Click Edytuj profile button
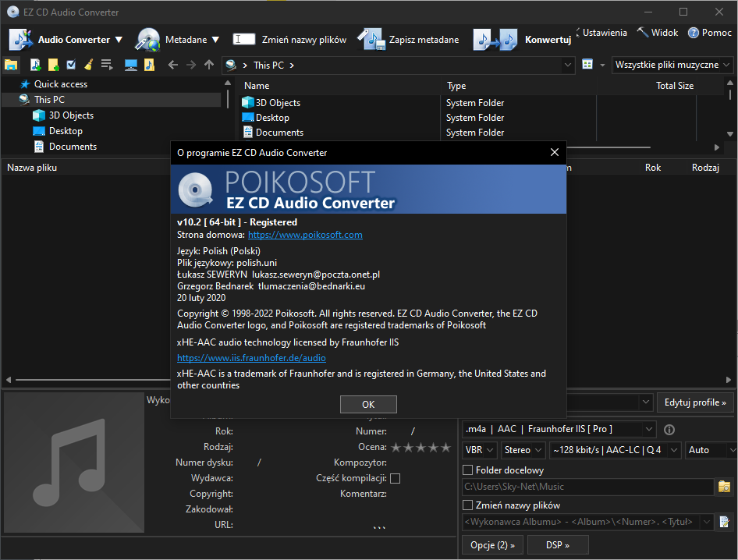The image size is (738, 560). (695, 402)
